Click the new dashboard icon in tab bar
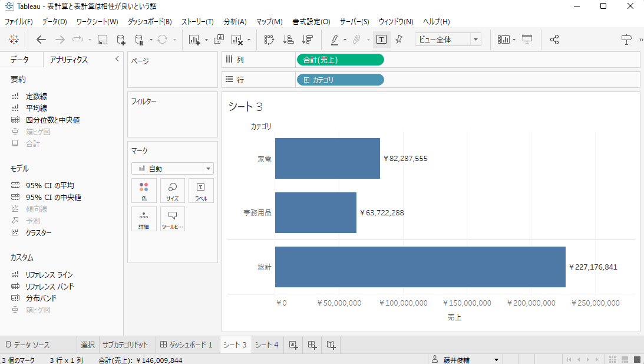The width and height of the screenshot is (644, 364). click(313, 345)
